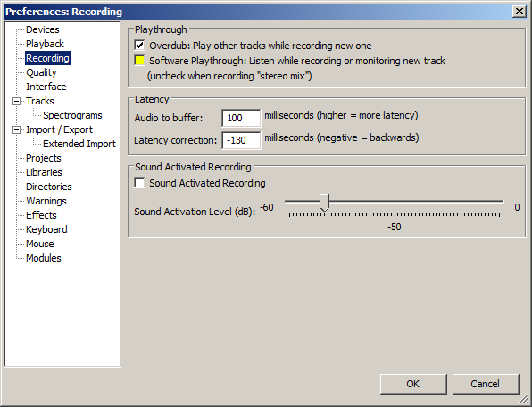Open the Quality preferences page
The width and height of the screenshot is (532, 407).
(x=41, y=72)
